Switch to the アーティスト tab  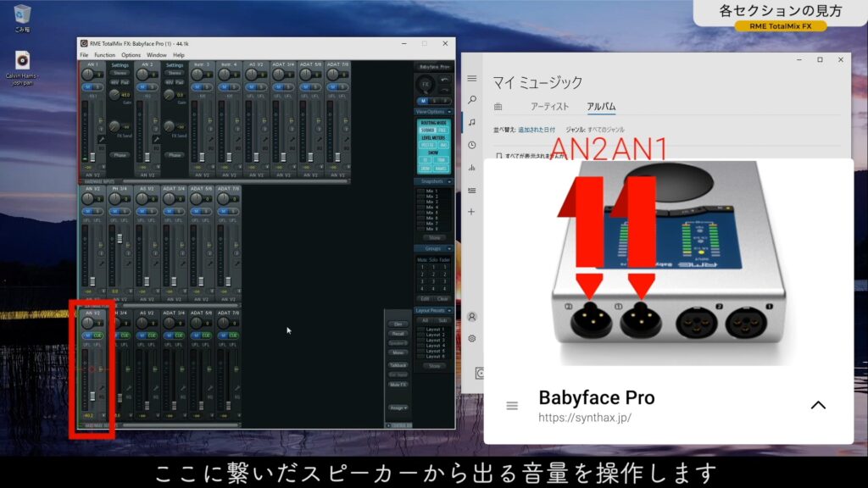click(549, 107)
